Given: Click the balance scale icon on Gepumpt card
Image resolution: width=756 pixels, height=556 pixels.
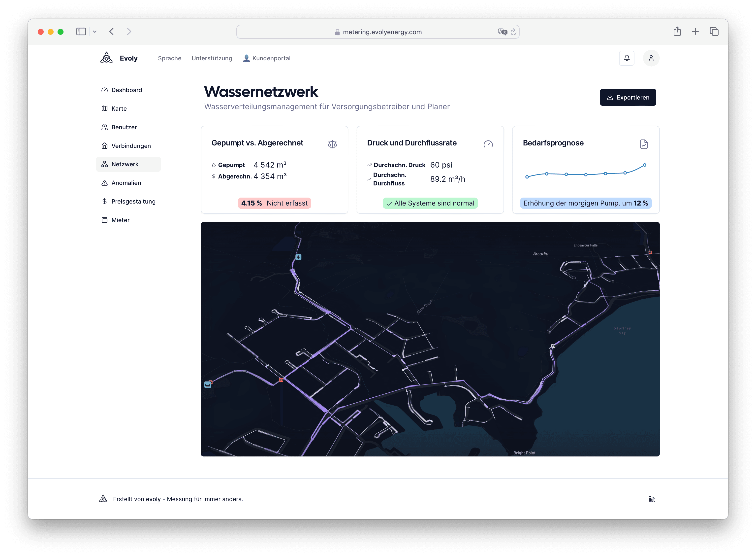Looking at the screenshot, I should (332, 144).
